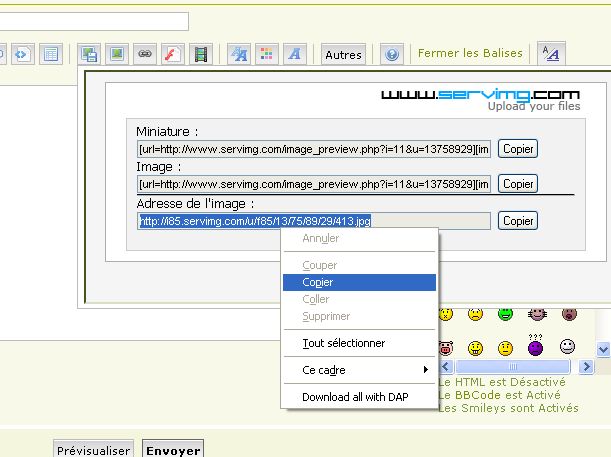Copy the Miniature code with Copier button
The height and width of the screenshot is (457, 611).
click(518, 149)
